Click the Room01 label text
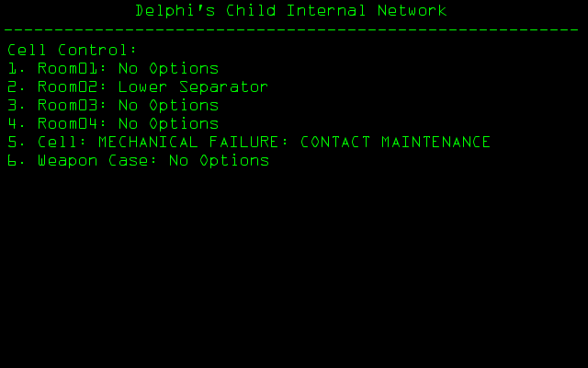The width and height of the screenshot is (588, 368). point(72,69)
